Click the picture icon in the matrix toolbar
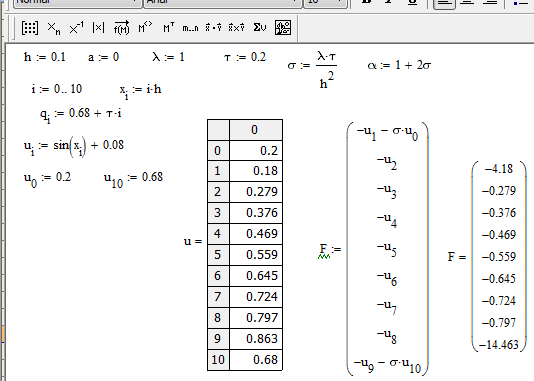534x381 pixels. tap(283, 28)
